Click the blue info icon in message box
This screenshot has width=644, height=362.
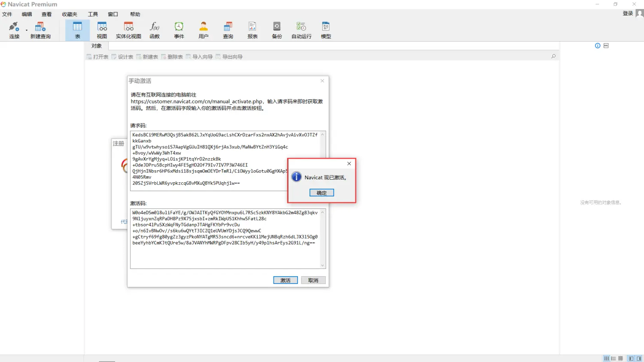[296, 177]
